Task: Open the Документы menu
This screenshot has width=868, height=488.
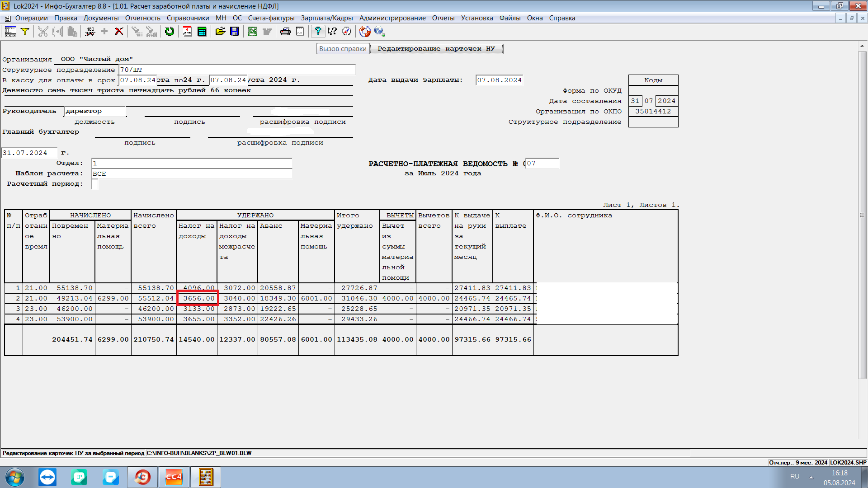Action: coord(101,18)
